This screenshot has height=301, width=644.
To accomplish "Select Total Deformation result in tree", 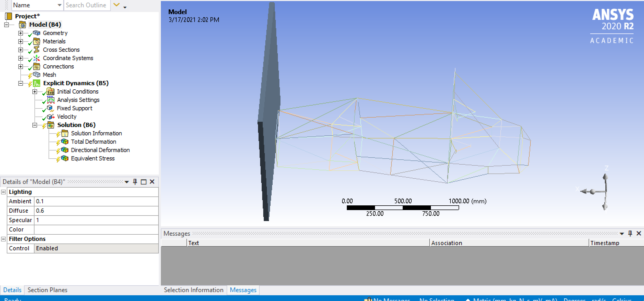I will click(x=93, y=142).
